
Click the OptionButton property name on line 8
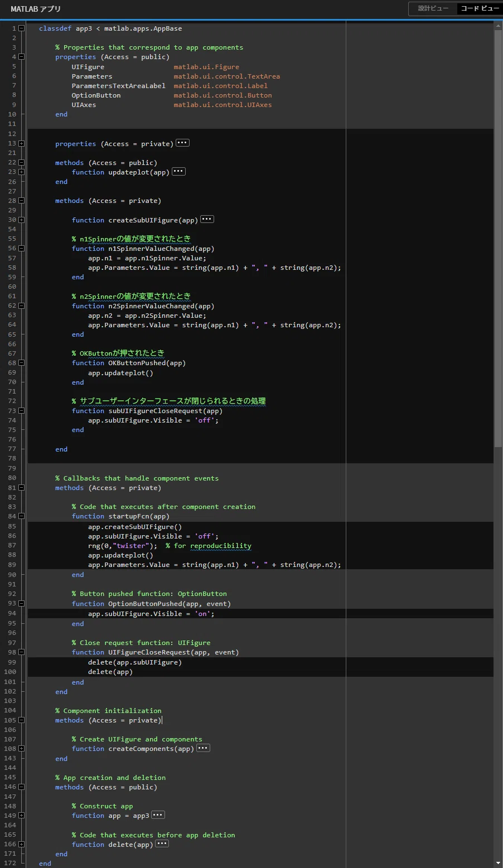pos(96,95)
